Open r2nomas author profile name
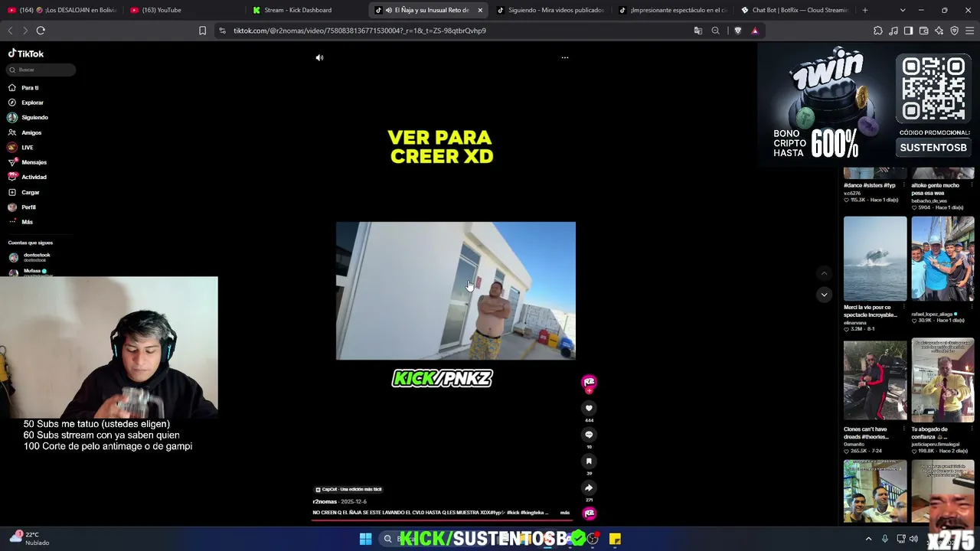Viewport: 980px width, 551px height. coord(325,501)
